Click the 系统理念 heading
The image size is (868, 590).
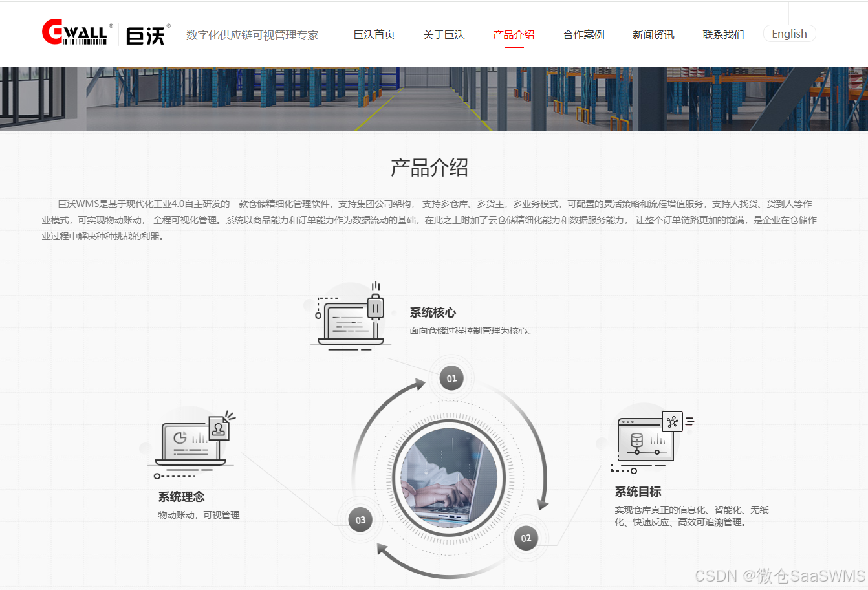181,497
